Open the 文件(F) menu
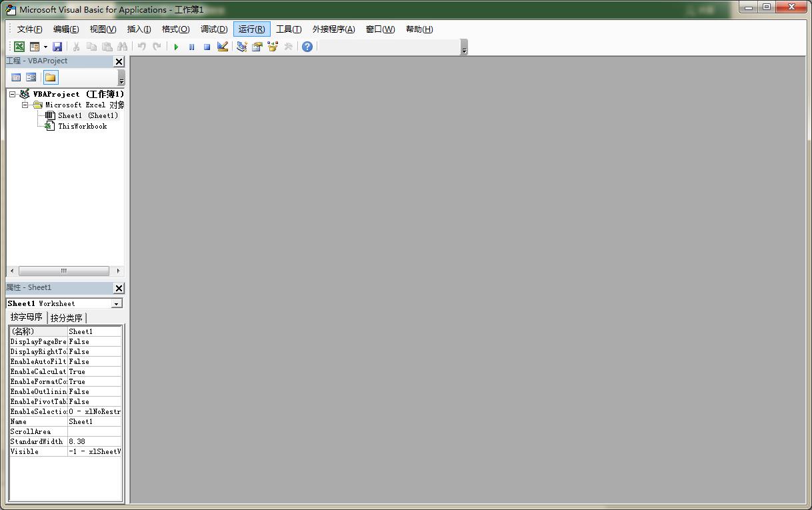This screenshot has width=812, height=510. pos(30,29)
